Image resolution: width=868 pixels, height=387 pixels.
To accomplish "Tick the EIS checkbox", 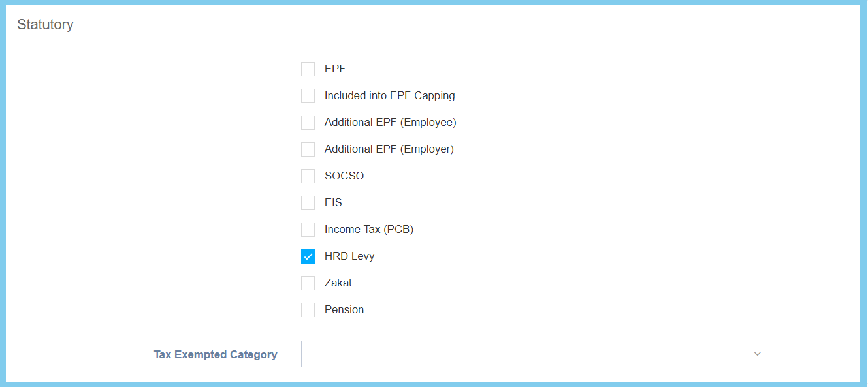I will coord(308,203).
